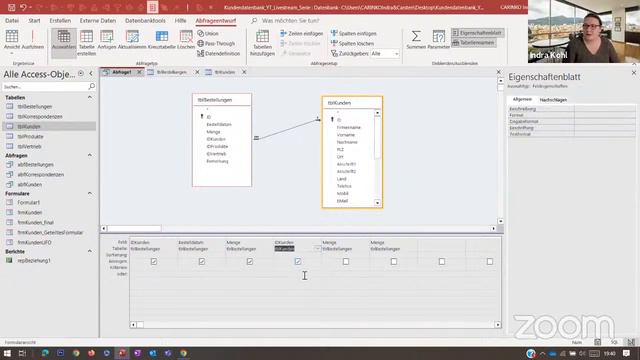Click Zeilen einfügen in the ribbon
The width and height of the screenshot is (640, 360).
(x=302, y=33)
